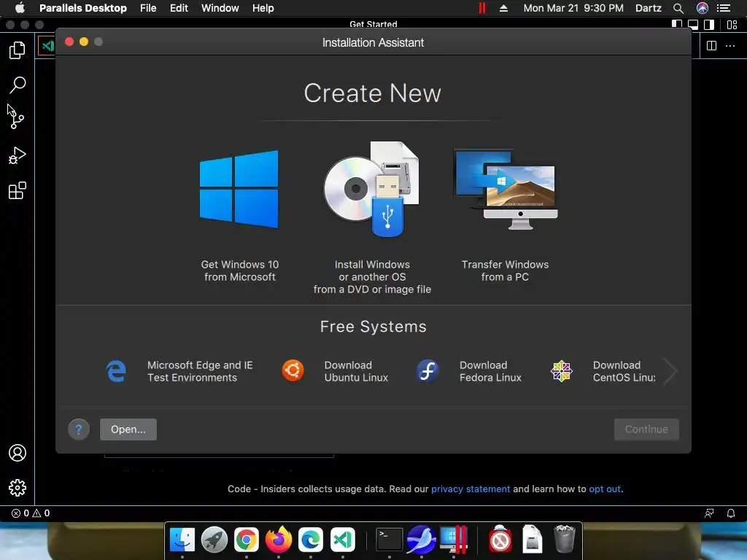The height and width of the screenshot is (560, 747).
Task: Select the Get Started tab icon
Action: pos(47,46)
